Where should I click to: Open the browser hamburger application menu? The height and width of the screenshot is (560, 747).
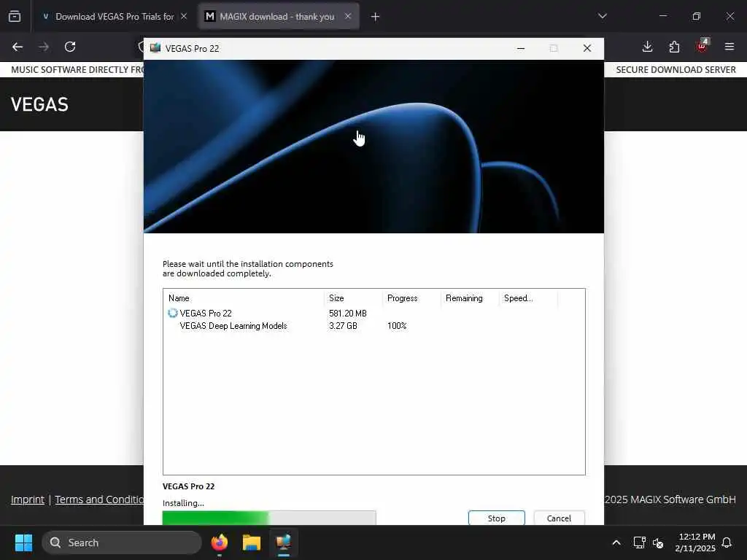click(729, 47)
